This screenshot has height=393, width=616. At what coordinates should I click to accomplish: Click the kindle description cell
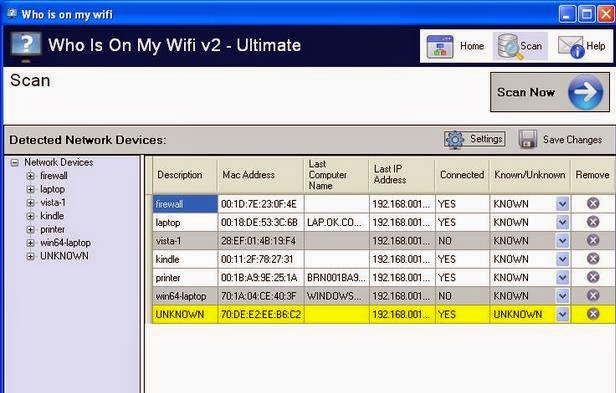185,259
